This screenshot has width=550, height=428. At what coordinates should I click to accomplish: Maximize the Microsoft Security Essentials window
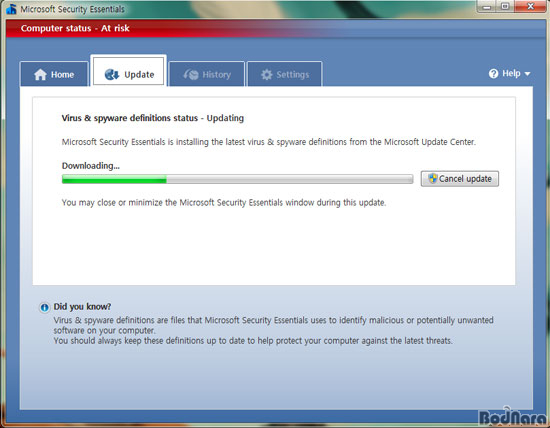click(x=505, y=7)
